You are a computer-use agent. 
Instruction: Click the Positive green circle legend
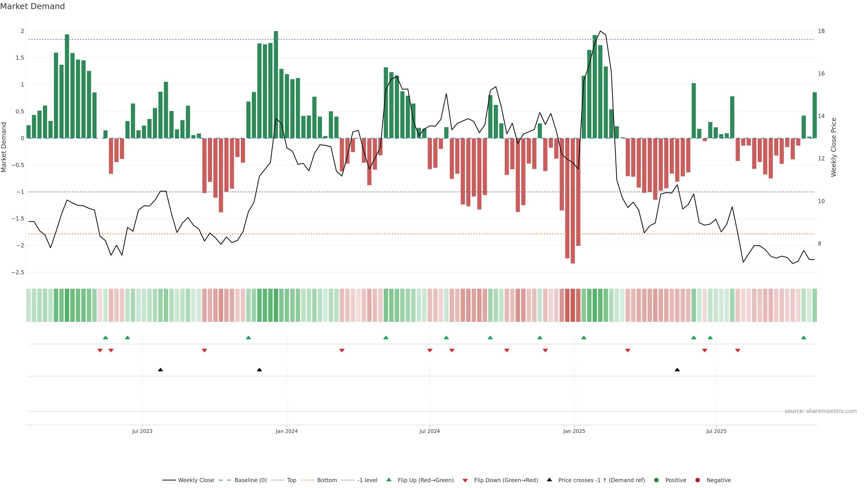[x=656, y=480]
